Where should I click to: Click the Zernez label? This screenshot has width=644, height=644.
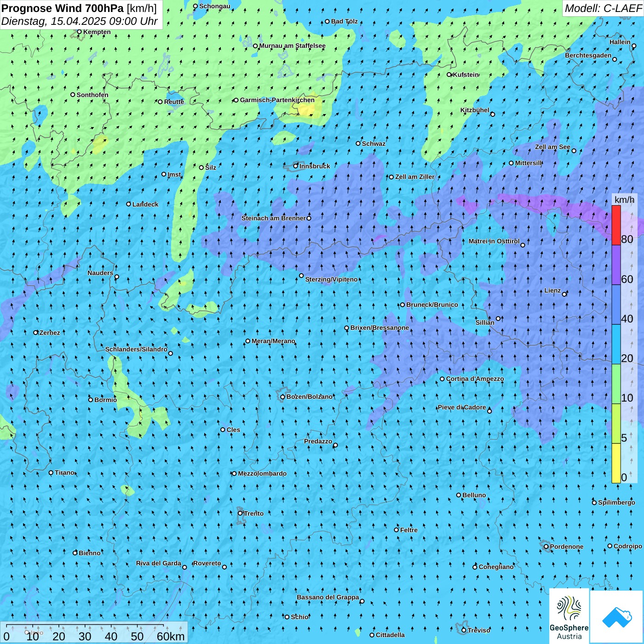50,333
